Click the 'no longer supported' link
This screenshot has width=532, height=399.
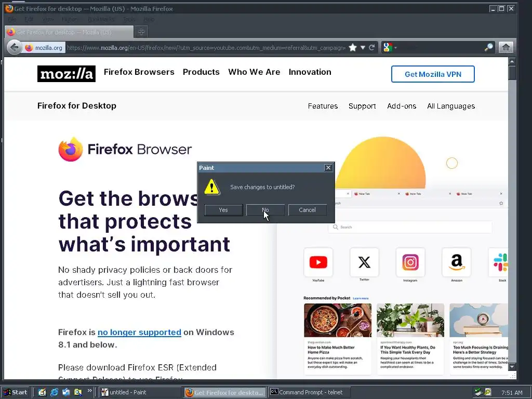(x=139, y=332)
